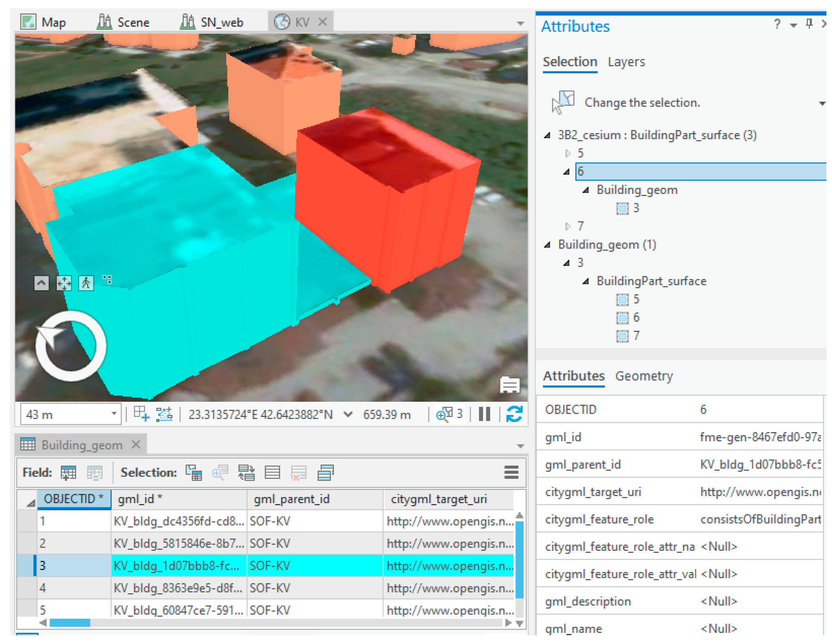Click the first-person walk navigation icon
The height and width of the screenshot is (644, 832).
[86, 283]
